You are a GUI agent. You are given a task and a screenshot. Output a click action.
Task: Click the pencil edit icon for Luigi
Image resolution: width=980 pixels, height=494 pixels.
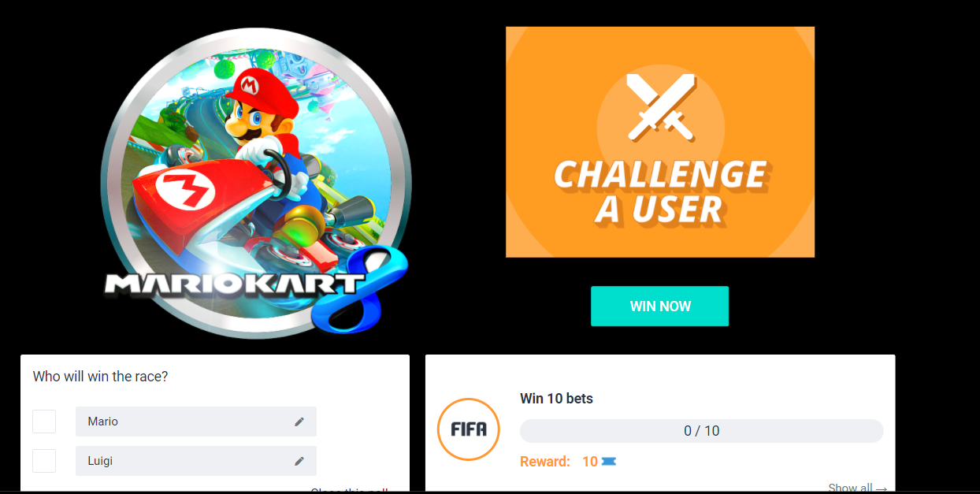click(x=299, y=461)
